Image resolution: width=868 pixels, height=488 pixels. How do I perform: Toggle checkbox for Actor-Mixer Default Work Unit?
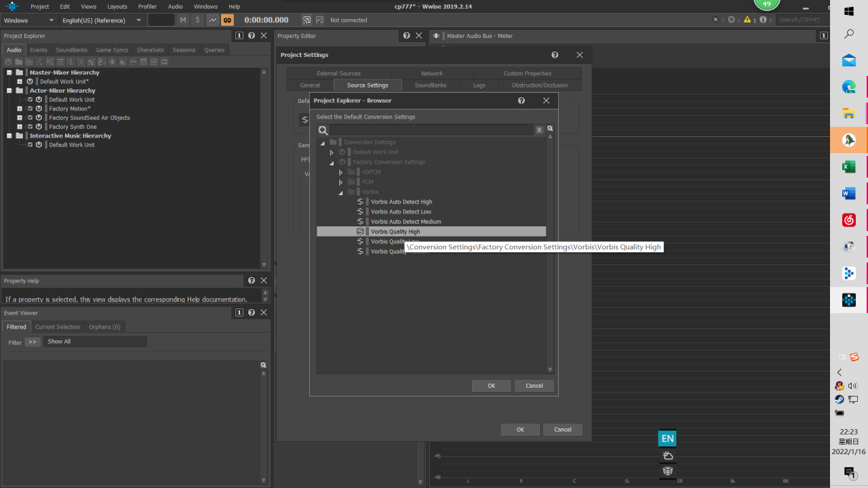click(30, 100)
